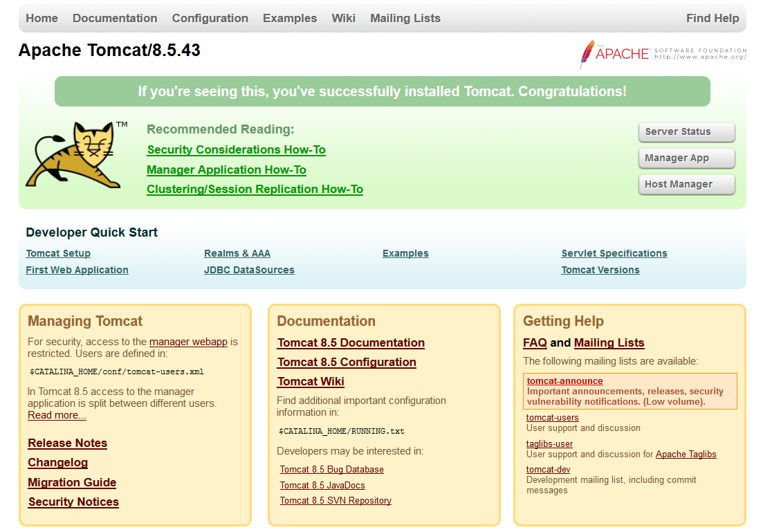Open Tomcat 8.5 Documentation link
The width and height of the screenshot is (763, 532).
(351, 343)
